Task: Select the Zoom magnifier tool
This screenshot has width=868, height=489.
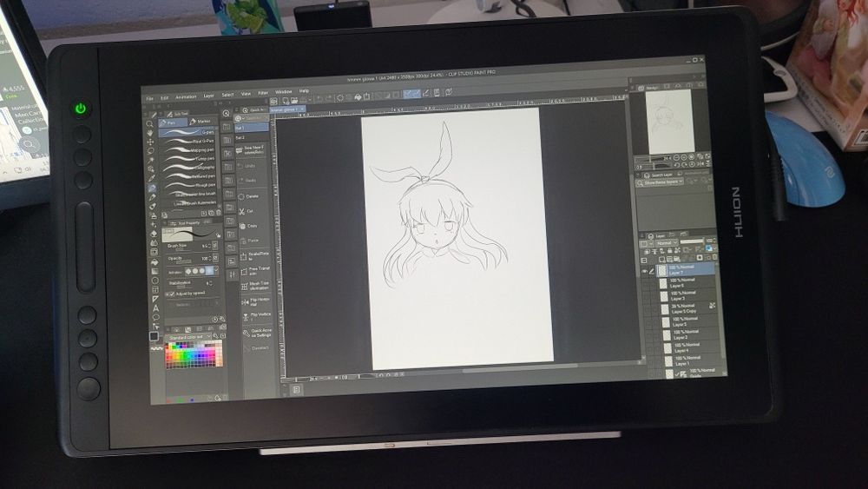Action: (x=149, y=124)
